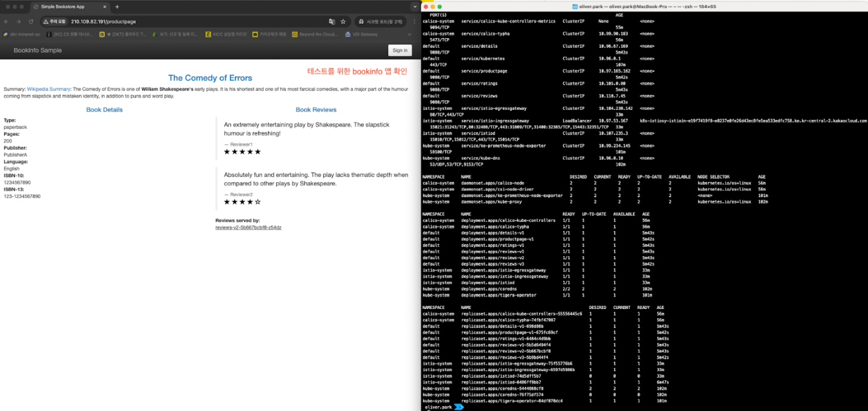Viewport: 868px width, 411px height.
Task: Open the [KC] CS bookmark
Action: coord(69,34)
